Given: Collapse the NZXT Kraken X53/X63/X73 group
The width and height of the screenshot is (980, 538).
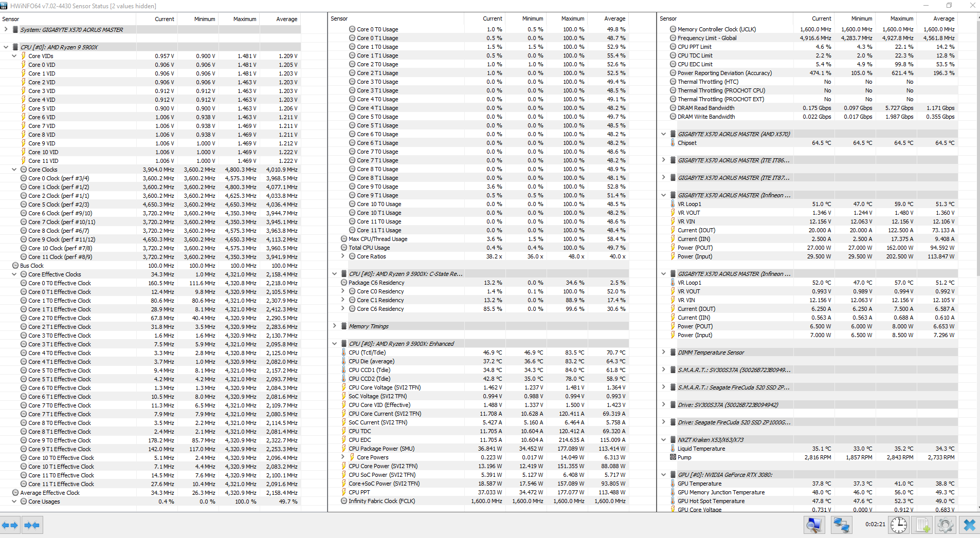Looking at the screenshot, I should [x=663, y=440].
